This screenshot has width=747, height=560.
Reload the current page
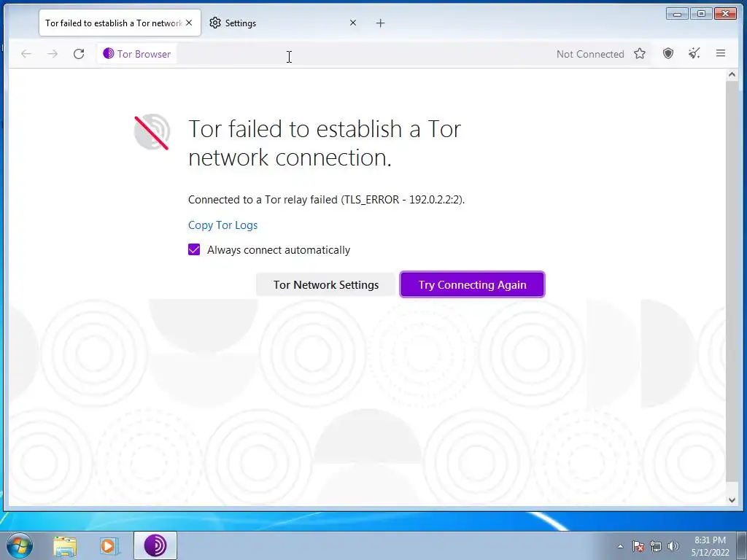[x=79, y=54]
